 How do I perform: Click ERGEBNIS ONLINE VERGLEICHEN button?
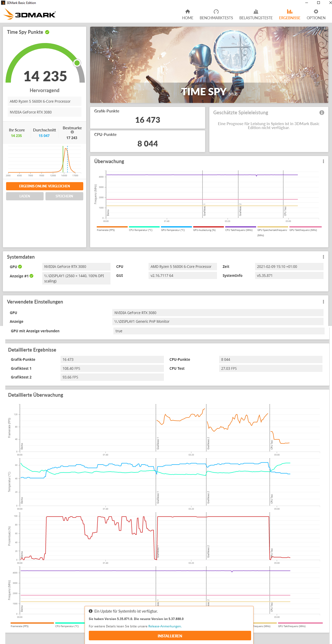(x=45, y=186)
